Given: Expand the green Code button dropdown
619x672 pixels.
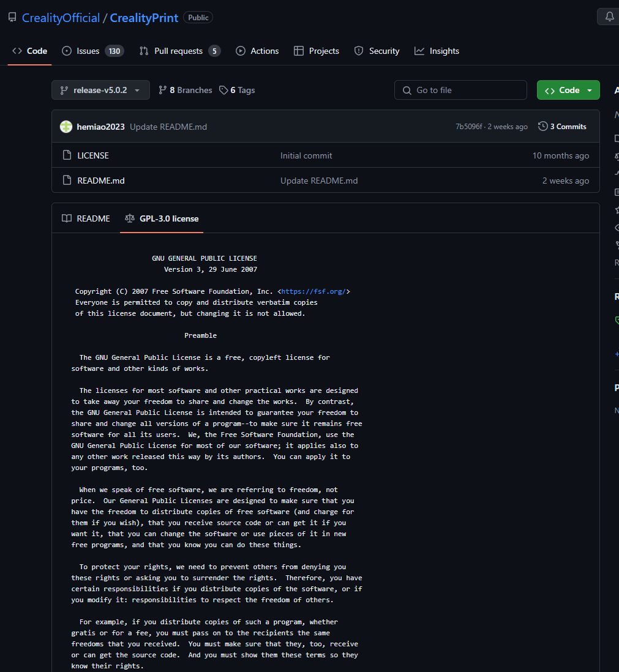Looking at the screenshot, I should [x=568, y=90].
